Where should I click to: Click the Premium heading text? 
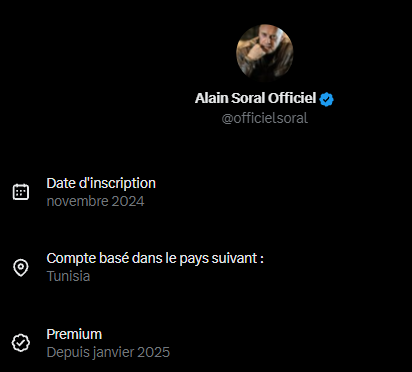pyautogui.click(x=74, y=334)
